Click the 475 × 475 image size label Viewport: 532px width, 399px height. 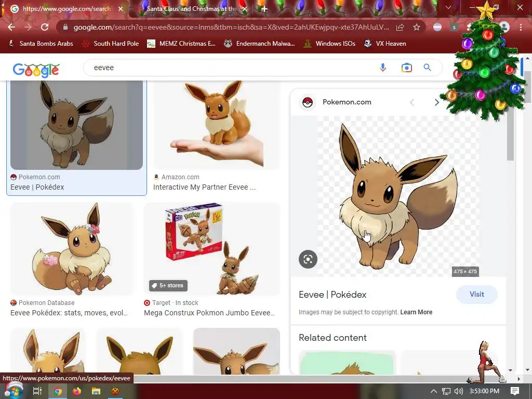[x=465, y=271]
